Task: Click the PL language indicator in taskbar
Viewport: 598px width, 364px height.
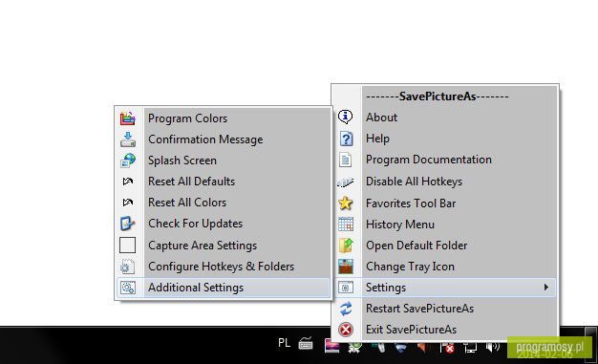Action: [x=284, y=343]
